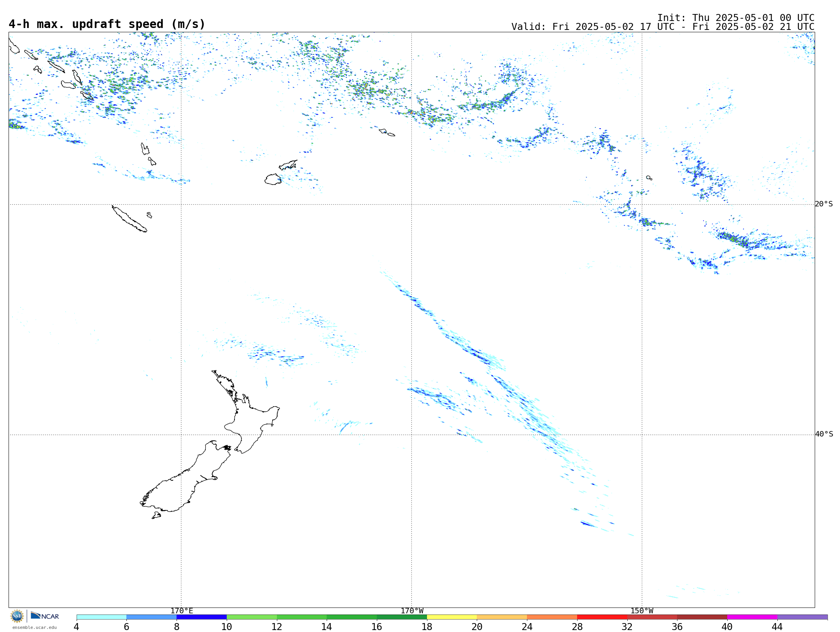Click the colorbar tick label 20
This screenshot has height=632, width=840.
click(x=477, y=627)
